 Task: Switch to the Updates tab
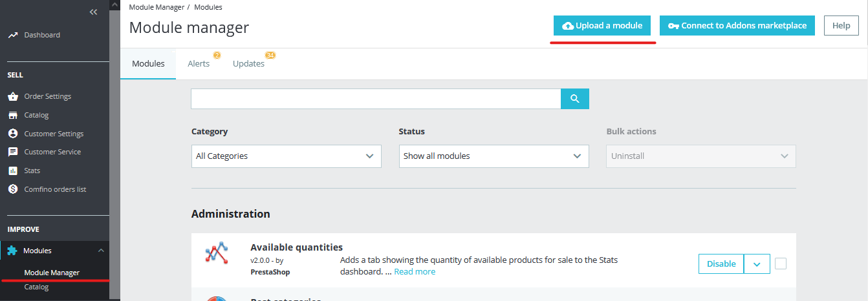249,63
